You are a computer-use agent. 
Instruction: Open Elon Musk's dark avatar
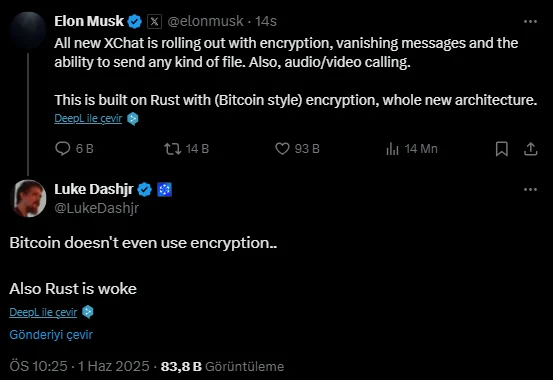[x=28, y=30]
